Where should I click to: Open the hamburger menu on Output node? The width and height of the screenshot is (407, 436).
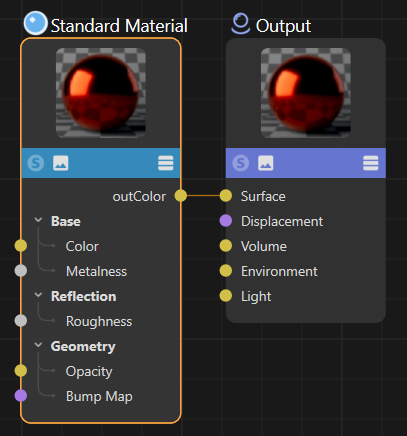click(x=371, y=163)
